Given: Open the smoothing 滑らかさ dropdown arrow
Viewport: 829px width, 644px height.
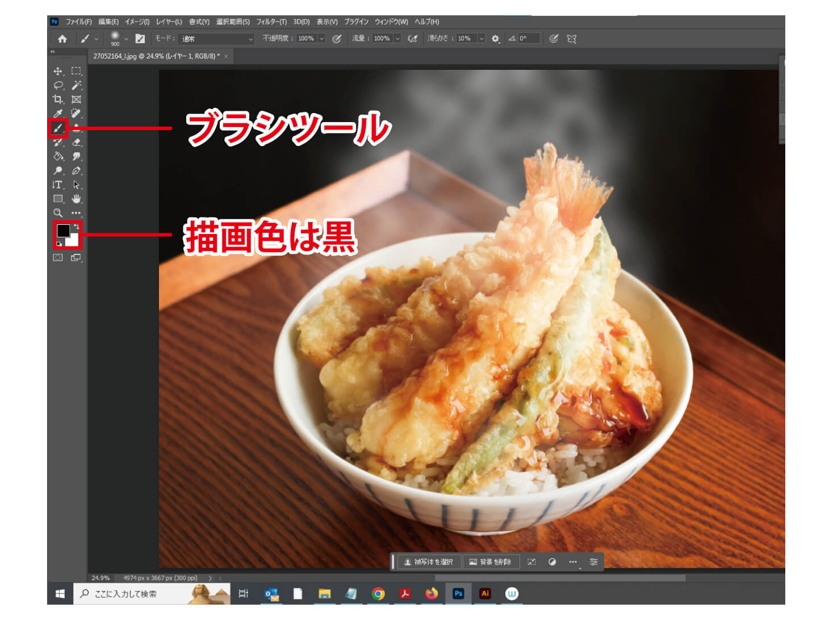Looking at the screenshot, I should [482, 39].
